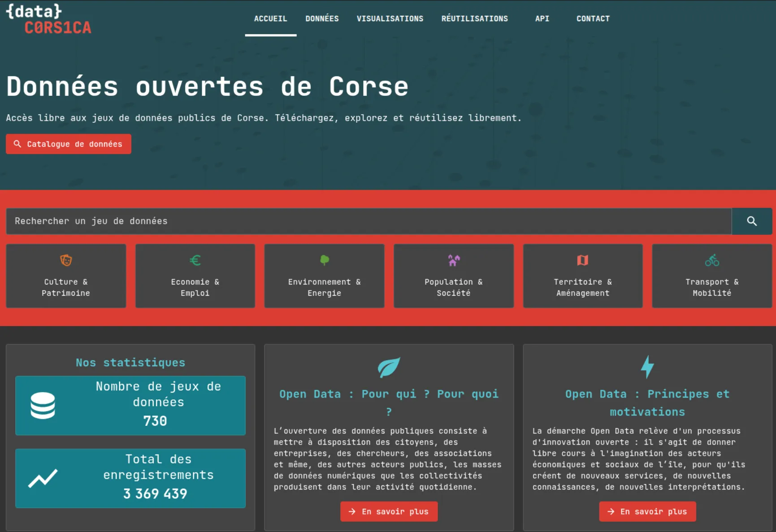The height and width of the screenshot is (532, 776).
Task: Click En savoir plus under Pour qui
Action: click(x=389, y=511)
